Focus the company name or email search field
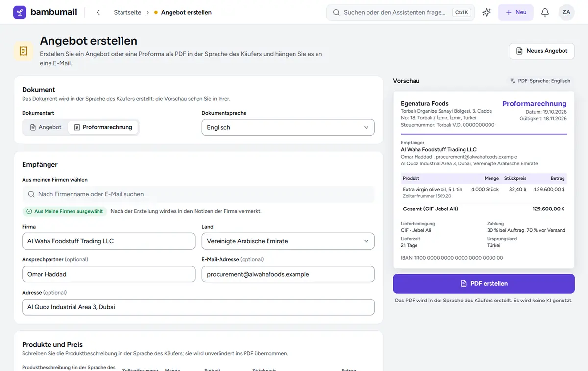This screenshot has height=371, width=588. pos(198,194)
